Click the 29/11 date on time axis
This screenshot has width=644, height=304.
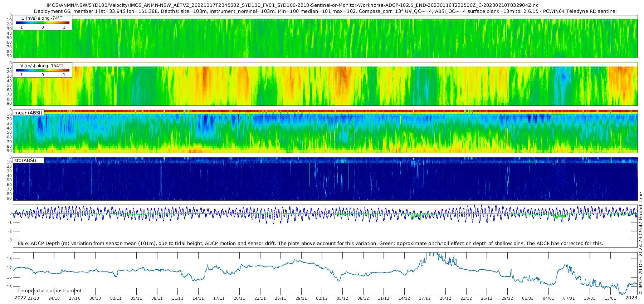point(301,298)
